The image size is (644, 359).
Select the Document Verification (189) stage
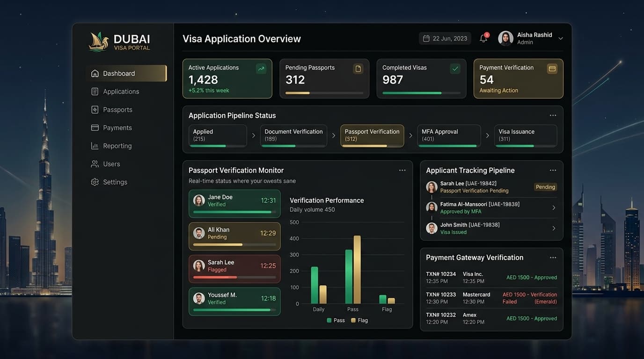293,136
